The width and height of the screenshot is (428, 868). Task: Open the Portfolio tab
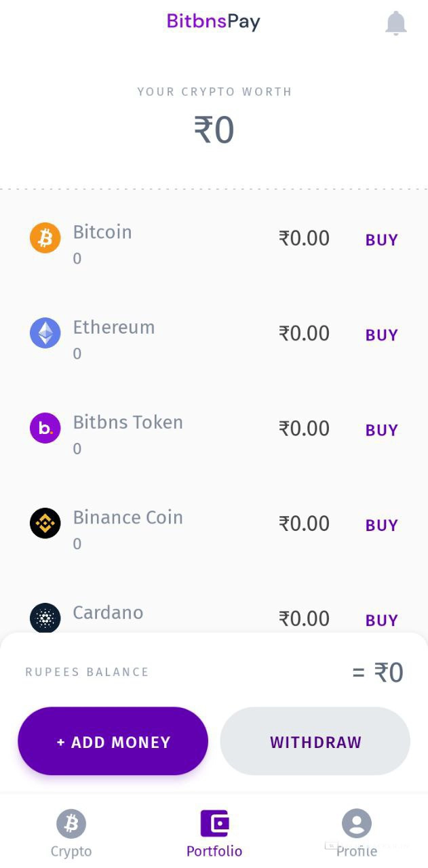coord(214,834)
